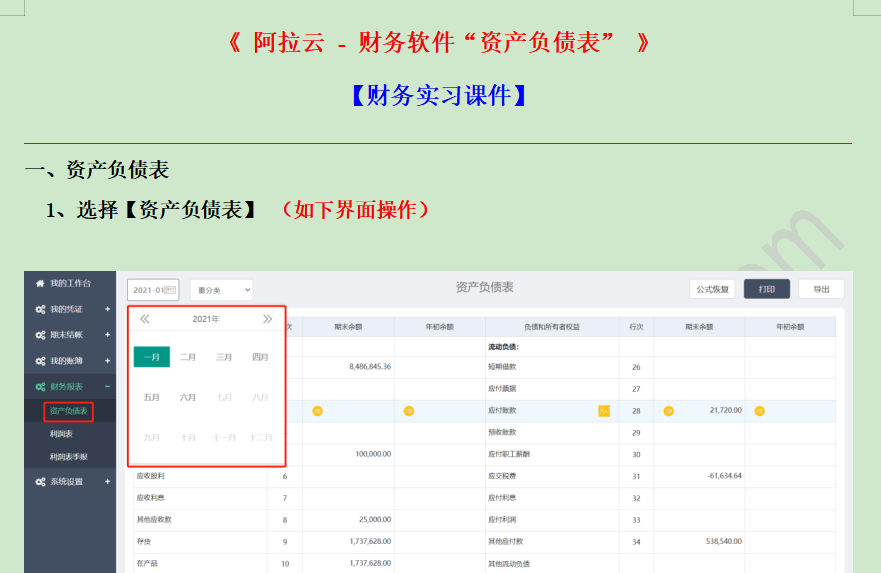Click the gear icon beside 系统设置
The width and height of the screenshot is (881, 573).
point(40,481)
